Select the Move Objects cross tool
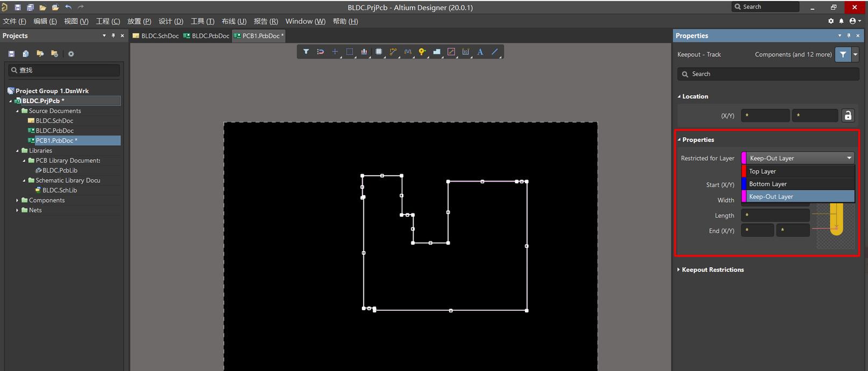The width and height of the screenshot is (868, 371). tap(335, 52)
